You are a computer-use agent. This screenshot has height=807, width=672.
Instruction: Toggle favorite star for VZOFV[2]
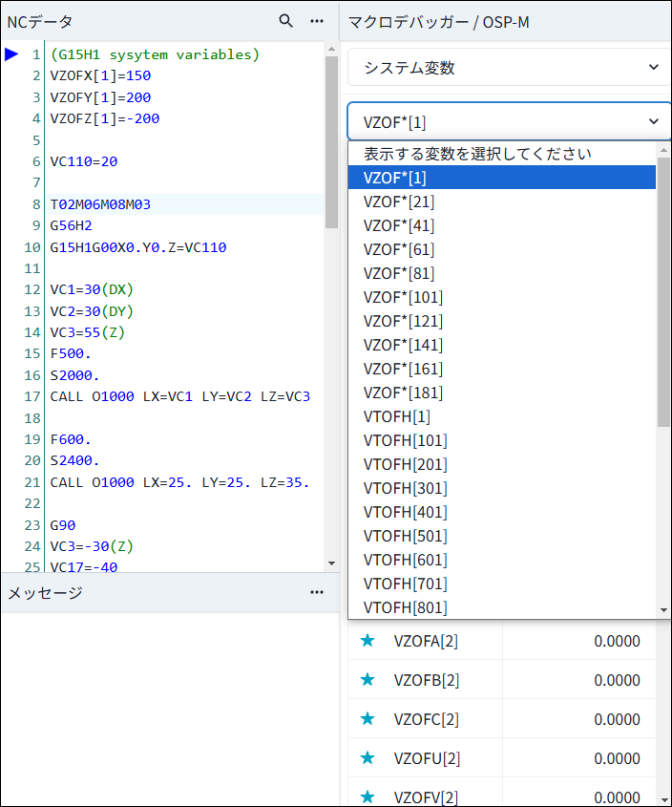pyautogui.click(x=367, y=797)
